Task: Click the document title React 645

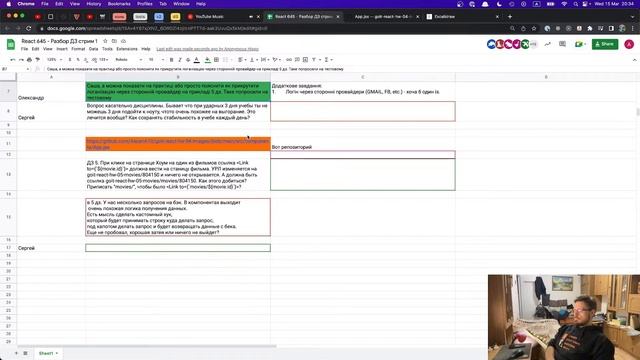Action: pyautogui.click(x=60, y=41)
